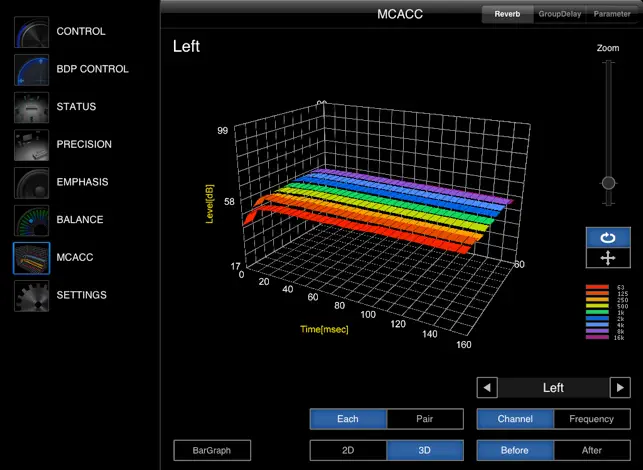This screenshot has height=470, width=643.
Task: Open the EMPHASIS speaker icon
Action: click(x=32, y=183)
